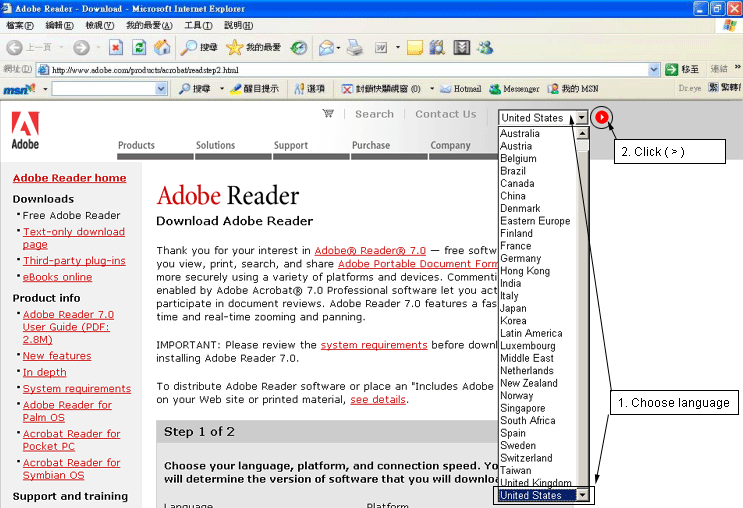The image size is (743, 508).
Task: Refresh the page with the green arrows icon
Action: click(139, 47)
